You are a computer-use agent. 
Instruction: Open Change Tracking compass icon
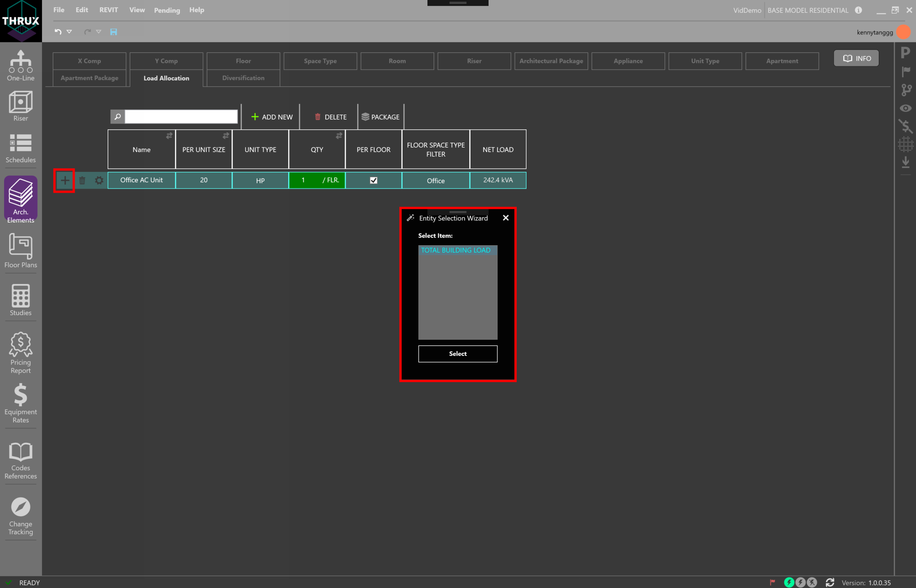[20, 516]
